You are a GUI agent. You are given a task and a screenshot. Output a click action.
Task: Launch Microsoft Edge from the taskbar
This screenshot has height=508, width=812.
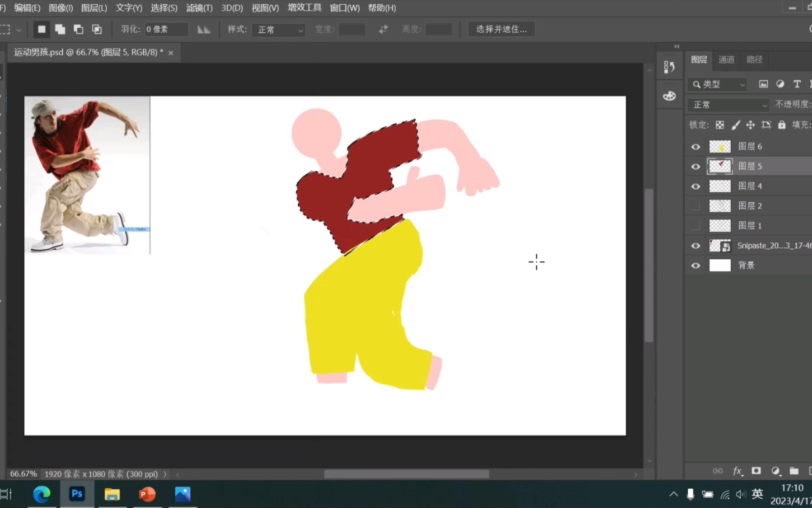[42, 494]
